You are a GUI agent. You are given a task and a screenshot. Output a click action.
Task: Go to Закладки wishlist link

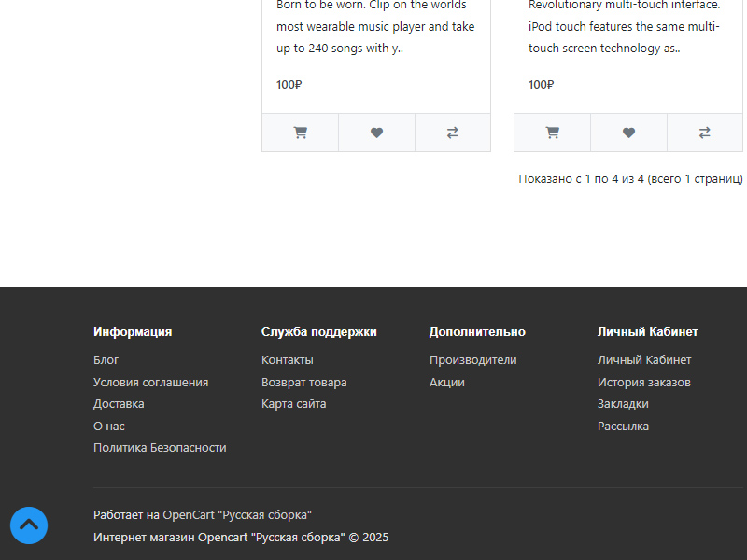click(x=623, y=404)
